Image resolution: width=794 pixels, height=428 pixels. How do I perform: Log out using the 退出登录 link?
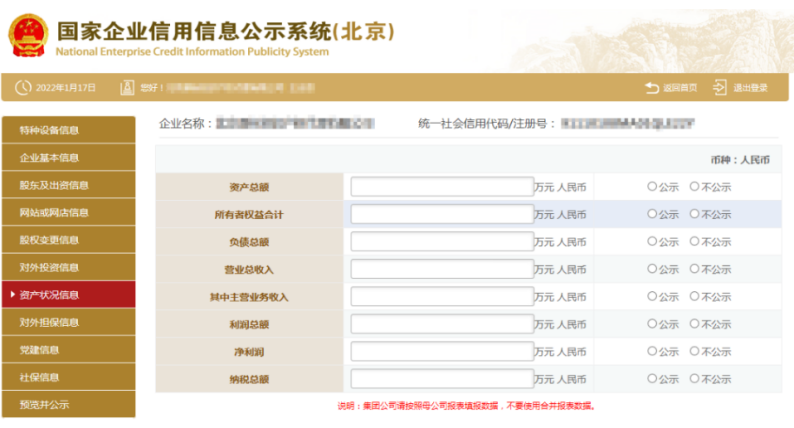[750, 88]
